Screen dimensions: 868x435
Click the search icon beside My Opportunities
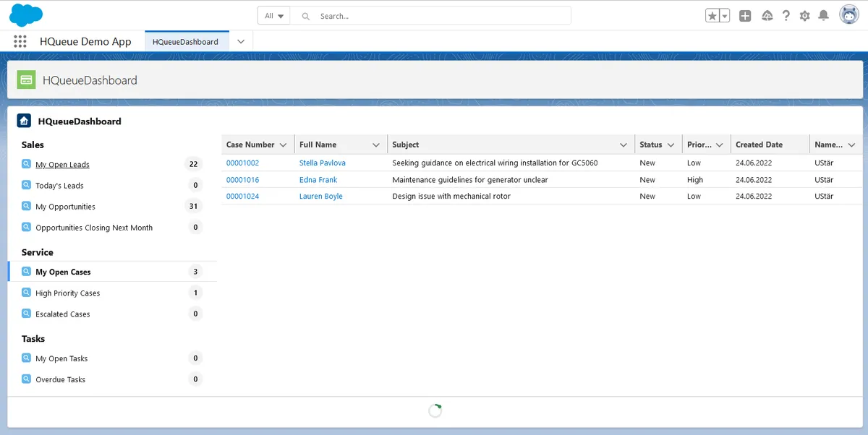click(x=27, y=206)
